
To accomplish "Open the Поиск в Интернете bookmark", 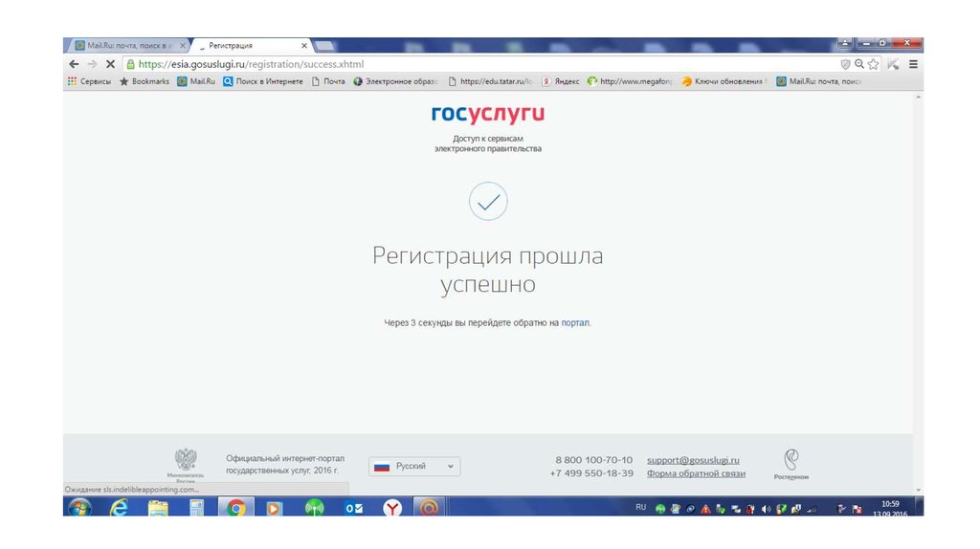I will pos(263,81).
